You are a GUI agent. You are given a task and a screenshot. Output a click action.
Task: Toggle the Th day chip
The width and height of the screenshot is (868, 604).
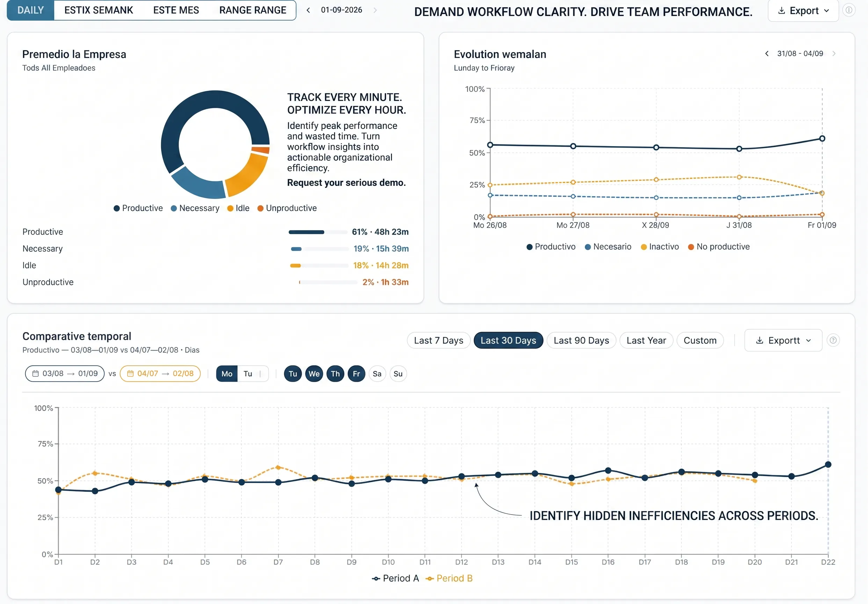click(335, 374)
